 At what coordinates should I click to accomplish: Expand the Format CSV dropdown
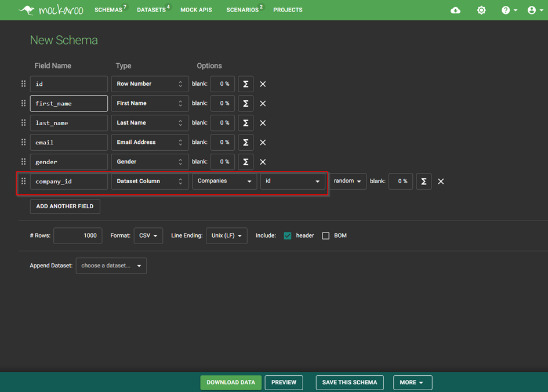click(x=148, y=235)
